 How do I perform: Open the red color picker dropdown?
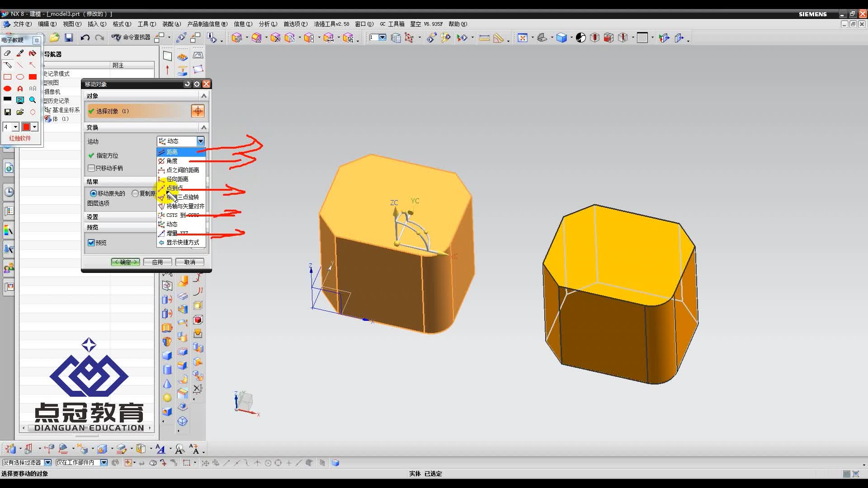point(34,127)
